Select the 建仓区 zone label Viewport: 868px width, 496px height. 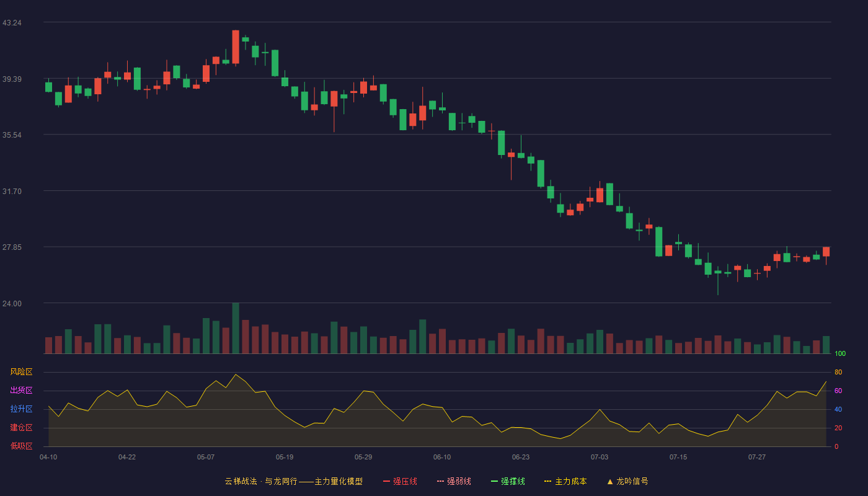pyautogui.click(x=21, y=428)
